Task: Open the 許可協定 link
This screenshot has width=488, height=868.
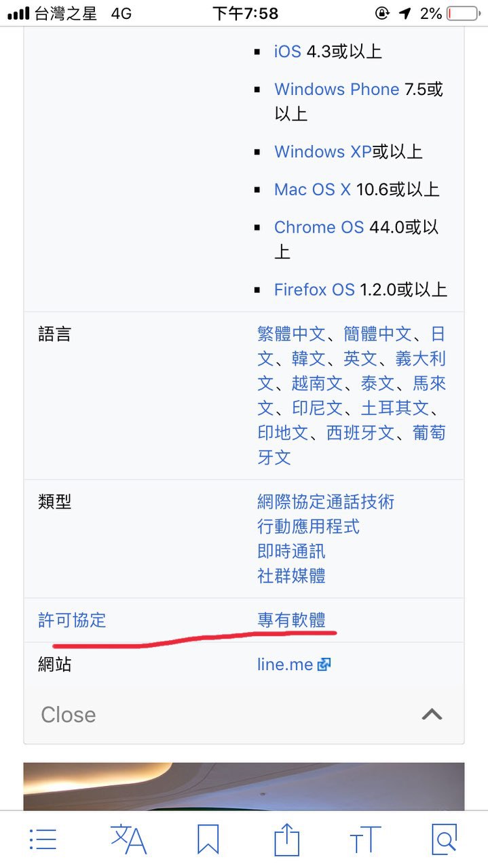Action: (x=72, y=620)
